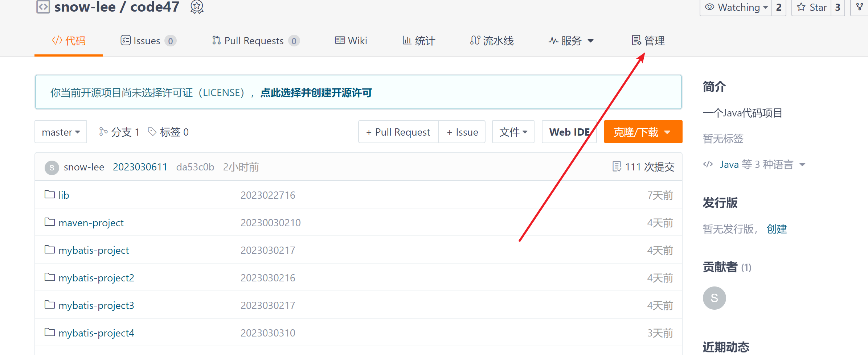
Task: Switch to the 代码 tab
Action: [x=69, y=41]
